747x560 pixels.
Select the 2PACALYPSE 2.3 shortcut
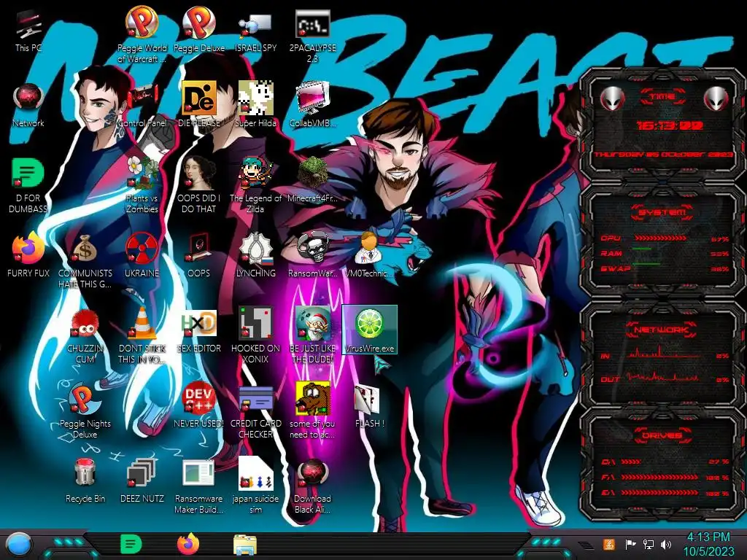click(312, 36)
